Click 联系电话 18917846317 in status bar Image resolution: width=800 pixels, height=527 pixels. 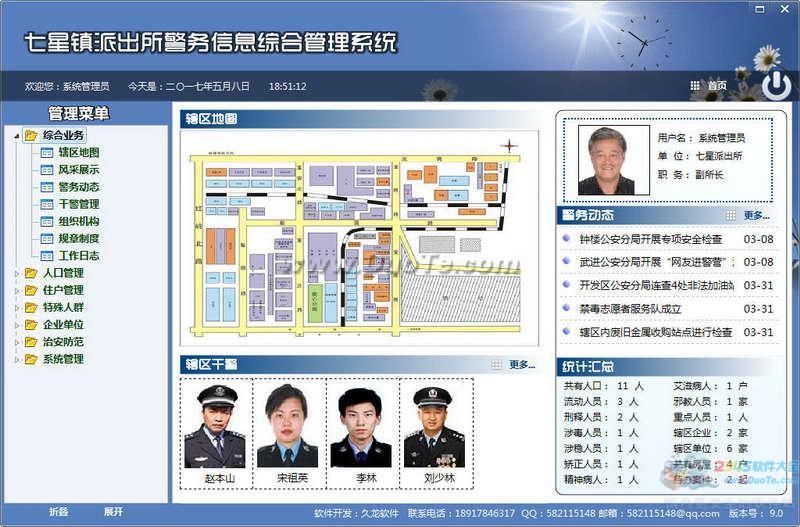461,514
